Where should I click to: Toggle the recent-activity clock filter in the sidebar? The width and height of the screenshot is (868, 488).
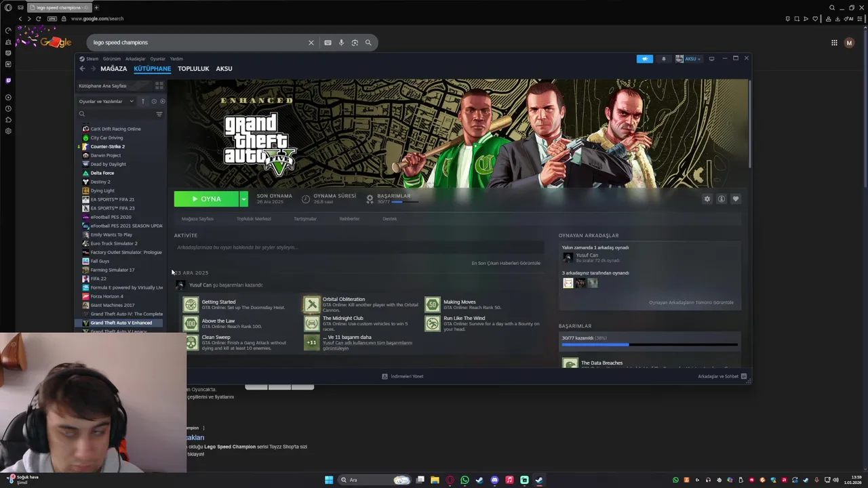154,102
